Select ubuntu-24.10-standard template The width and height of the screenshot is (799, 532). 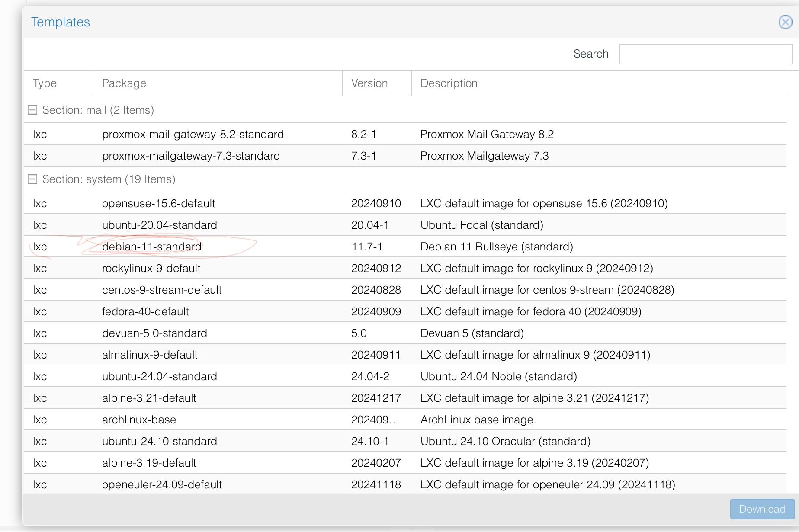click(159, 441)
